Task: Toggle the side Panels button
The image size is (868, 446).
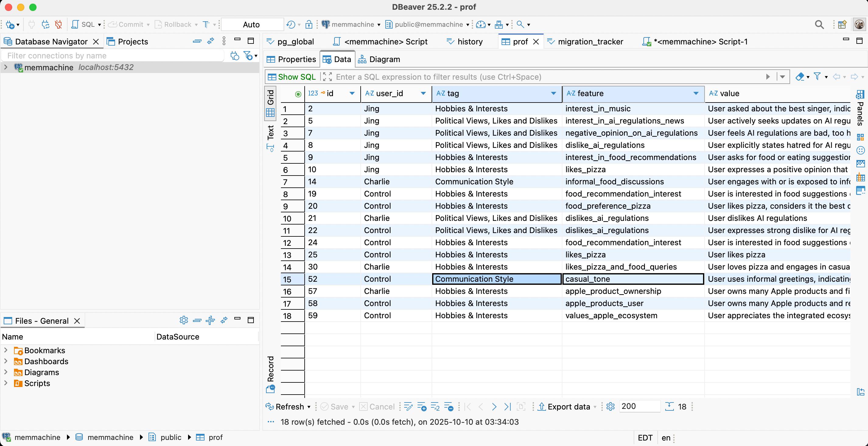Action: coord(860,108)
